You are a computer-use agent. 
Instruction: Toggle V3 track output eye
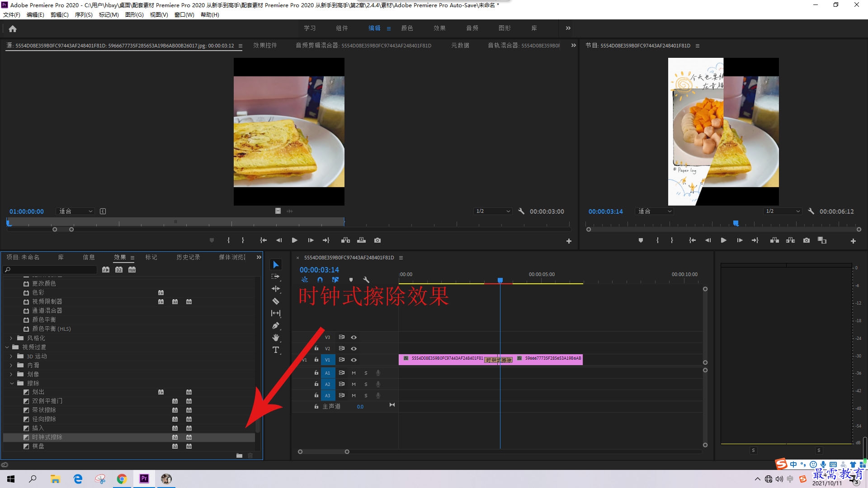point(354,338)
